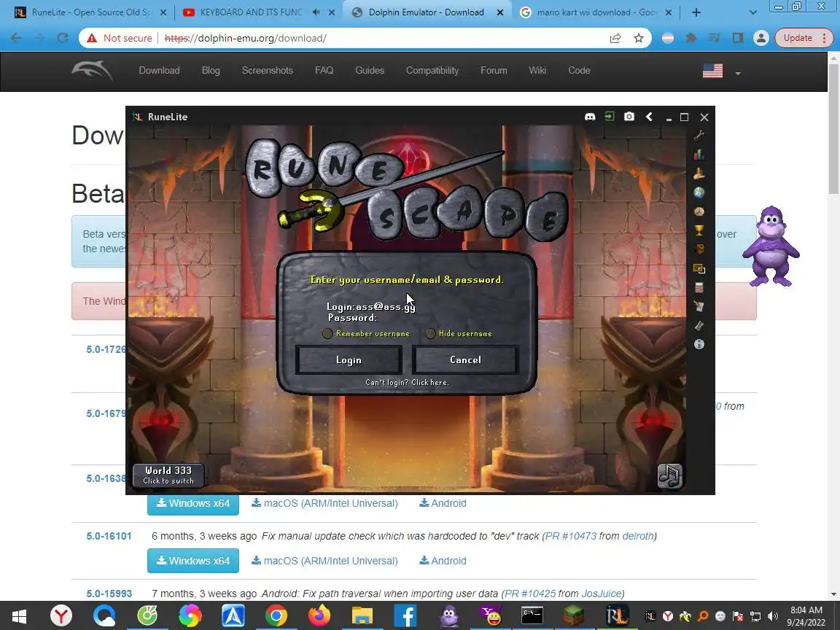
Task: Open the delroth author link
Action: [637, 536]
